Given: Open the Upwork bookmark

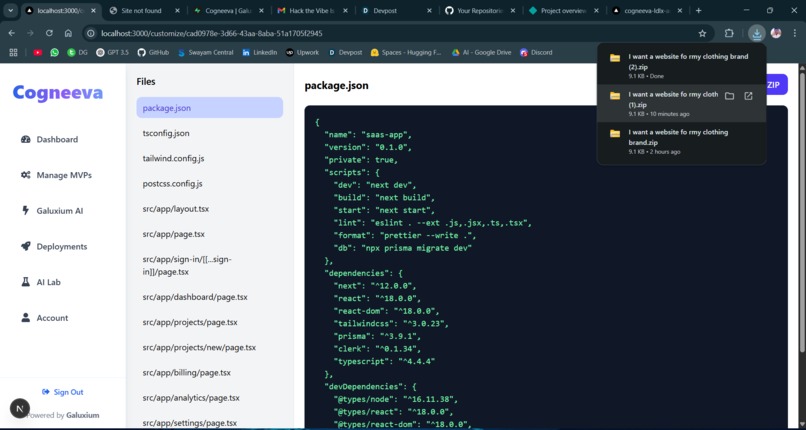Looking at the screenshot, I should [303, 52].
